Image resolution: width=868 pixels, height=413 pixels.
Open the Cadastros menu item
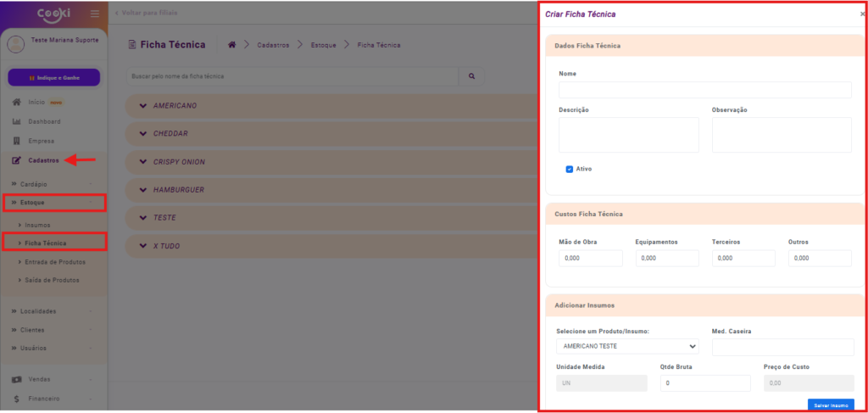42,160
